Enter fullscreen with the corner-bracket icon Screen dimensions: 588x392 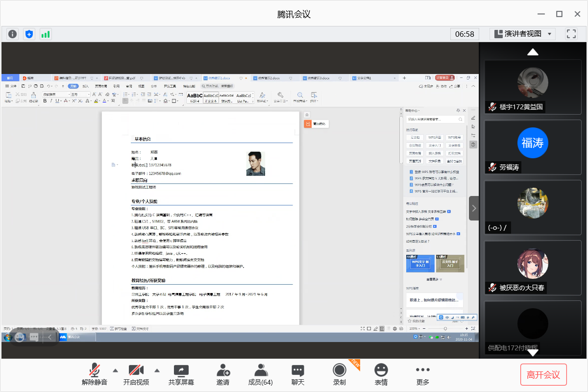pos(571,34)
